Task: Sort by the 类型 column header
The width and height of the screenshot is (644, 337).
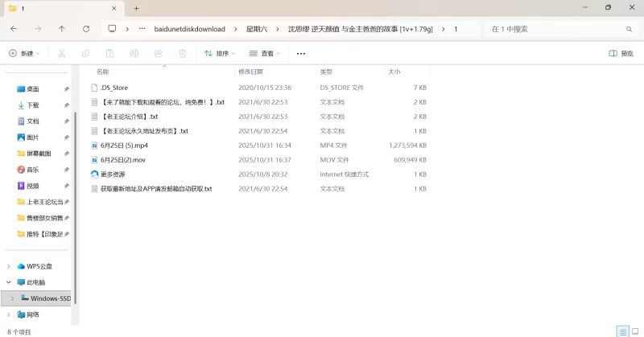Action: [326, 72]
